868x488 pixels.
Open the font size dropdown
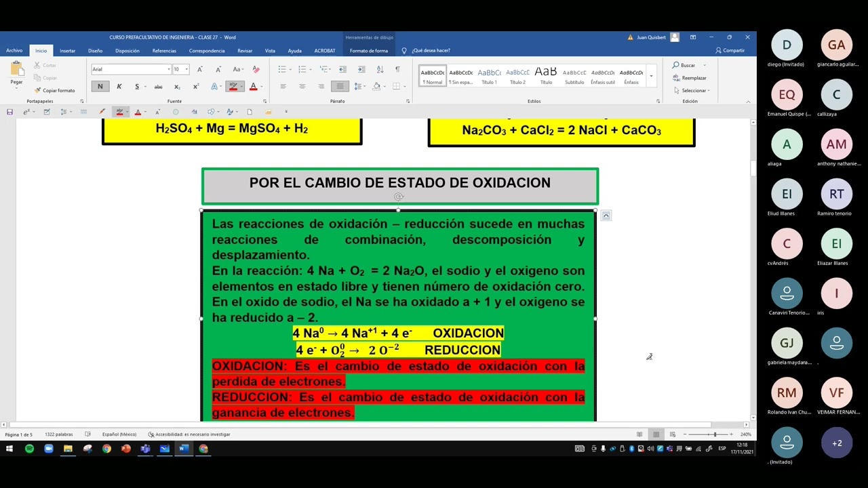187,69
